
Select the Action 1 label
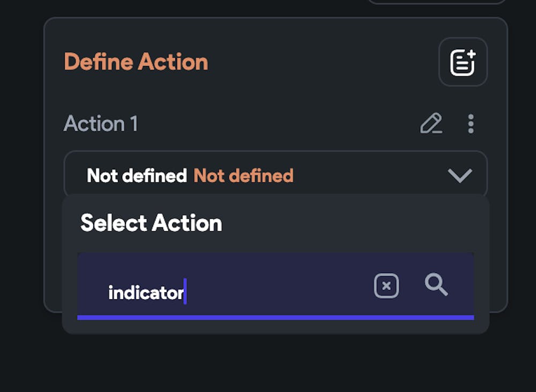[101, 124]
